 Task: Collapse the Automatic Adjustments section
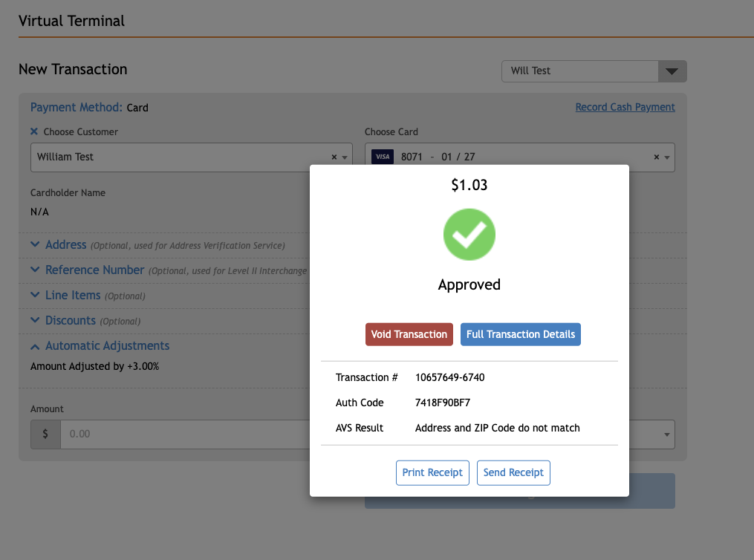[107, 346]
